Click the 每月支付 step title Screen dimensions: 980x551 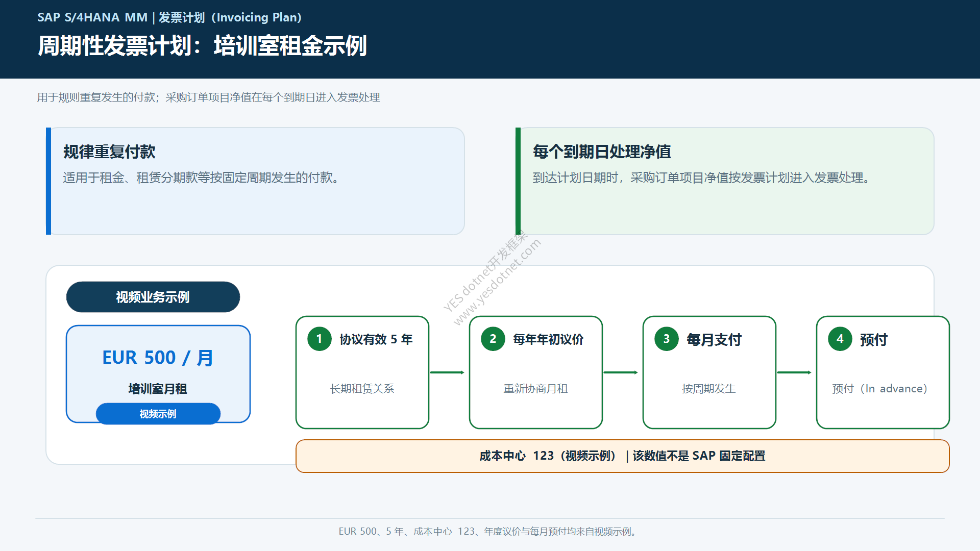click(714, 339)
